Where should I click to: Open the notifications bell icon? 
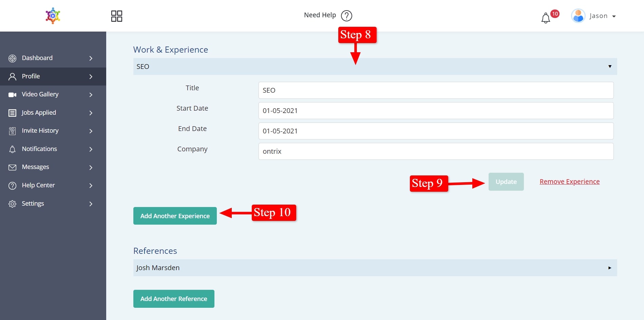(546, 18)
